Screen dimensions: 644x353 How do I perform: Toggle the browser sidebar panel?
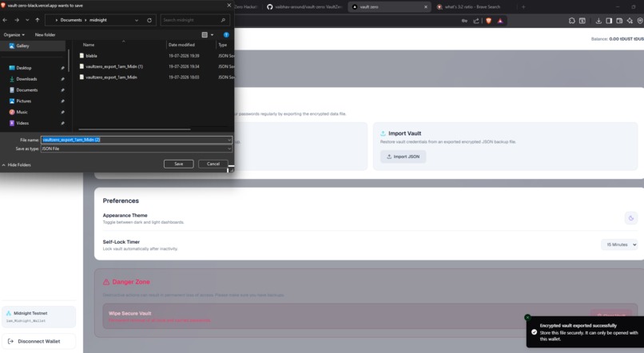tap(609, 21)
